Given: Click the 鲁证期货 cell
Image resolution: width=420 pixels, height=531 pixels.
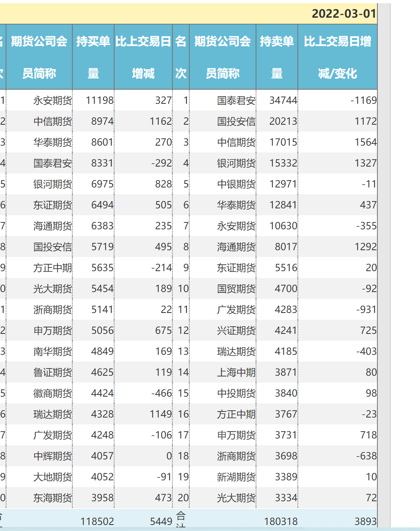Looking at the screenshot, I should pos(39,372).
